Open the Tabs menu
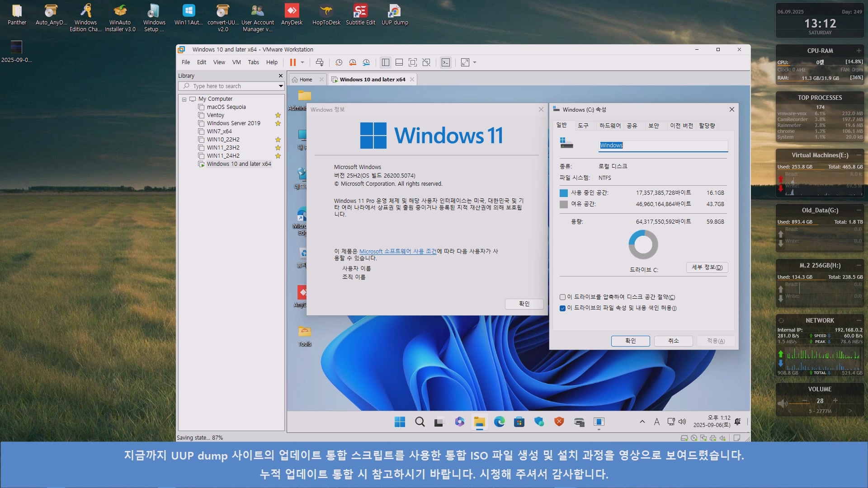Image resolution: width=868 pixels, height=488 pixels. [254, 62]
